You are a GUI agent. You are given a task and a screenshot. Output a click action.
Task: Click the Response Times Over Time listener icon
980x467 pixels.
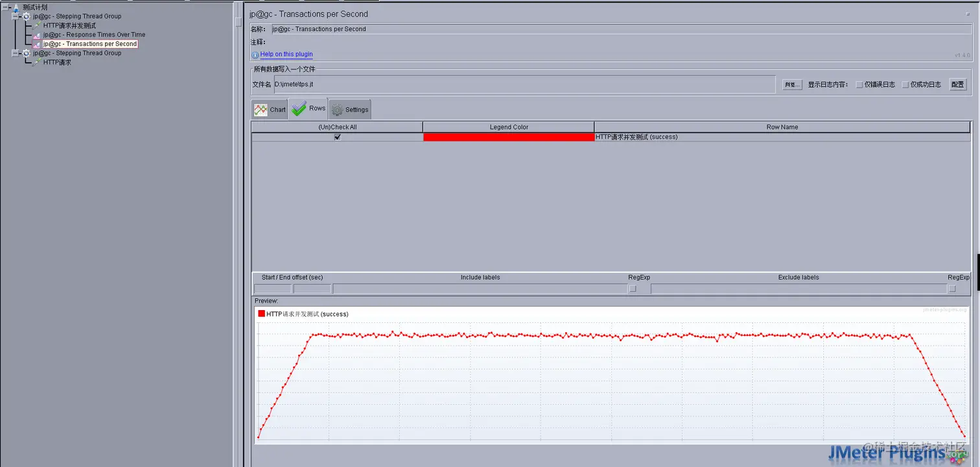pyautogui.click(x=37, y=35)
